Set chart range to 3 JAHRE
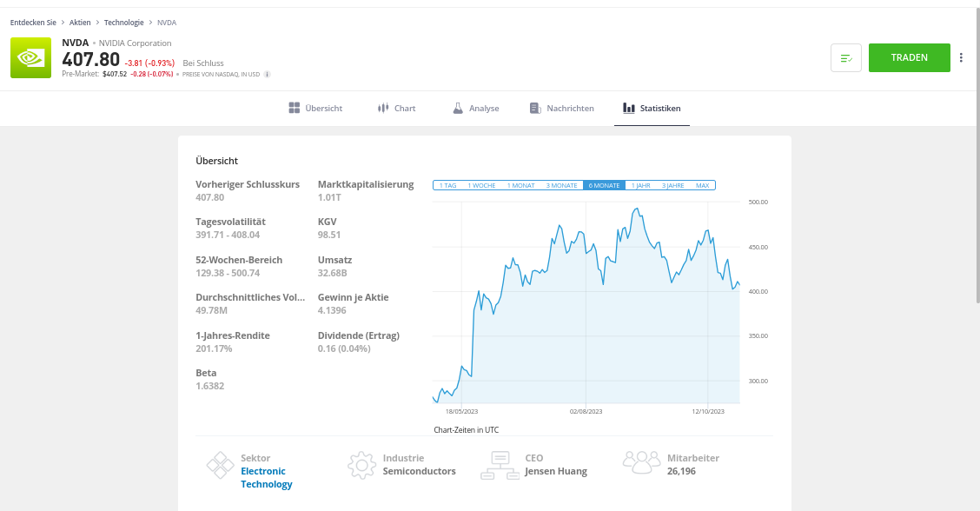Image resolution: width=980 pixels, height=511 pixels. 673,185
